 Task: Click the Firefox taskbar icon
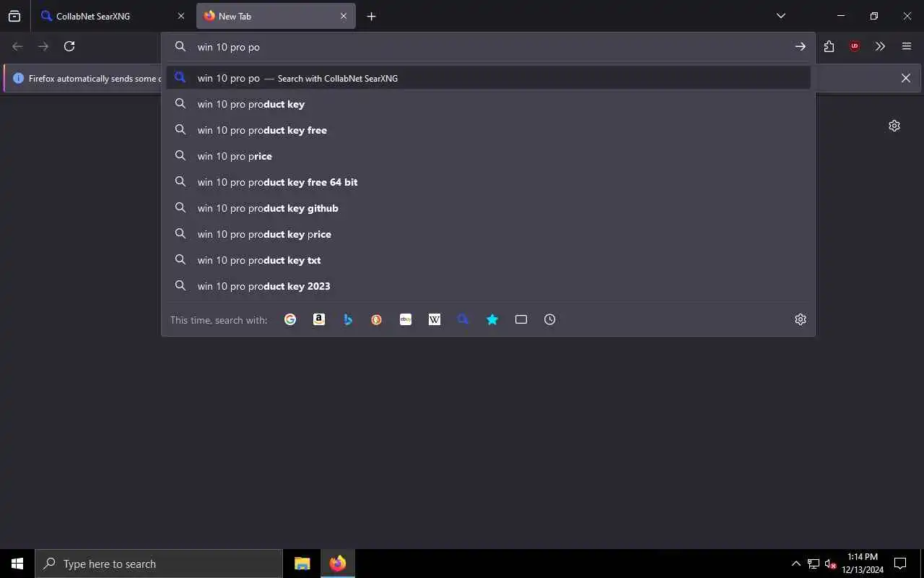click(x=338, y=564)
